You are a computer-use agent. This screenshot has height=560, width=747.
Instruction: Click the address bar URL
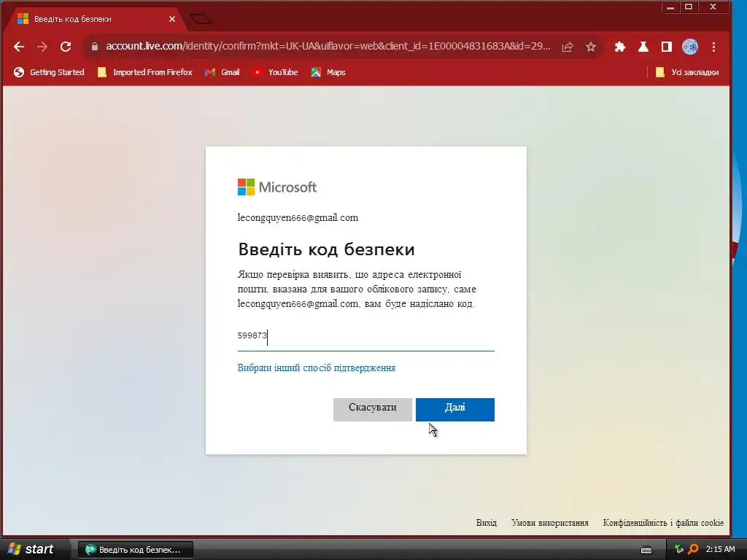[328, 47]
